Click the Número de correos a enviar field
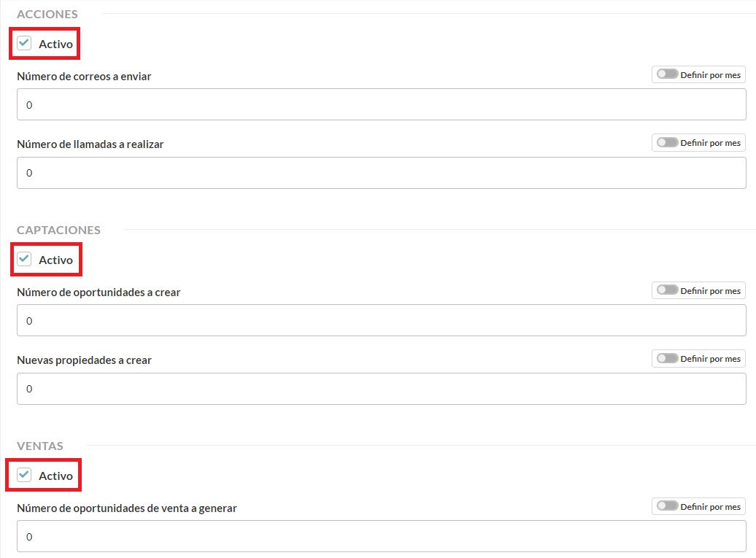Image resolution: width=756 pixels, height=558 pixels. pyautogui.click(x=381, y=104)
